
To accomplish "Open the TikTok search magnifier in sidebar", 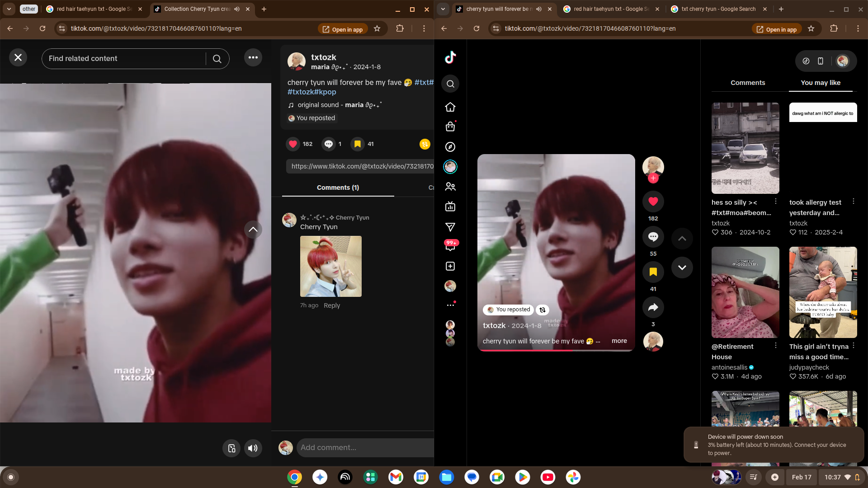I will coord(450,84).
